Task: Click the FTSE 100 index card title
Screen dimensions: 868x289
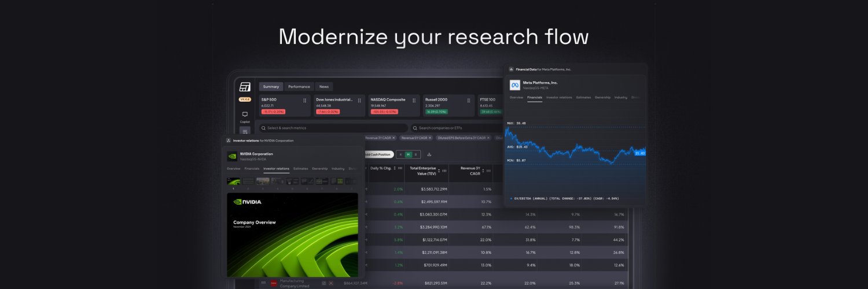Action: click(488, 99)
